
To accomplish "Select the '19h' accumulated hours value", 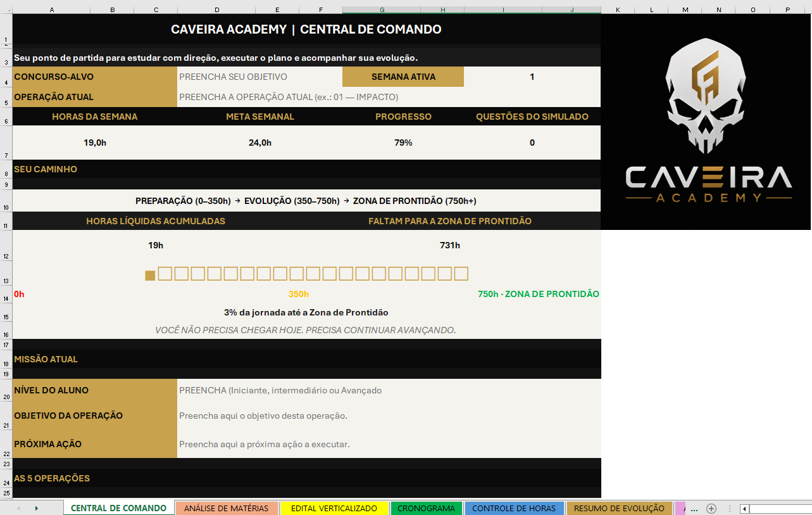I will coord(156,245).
